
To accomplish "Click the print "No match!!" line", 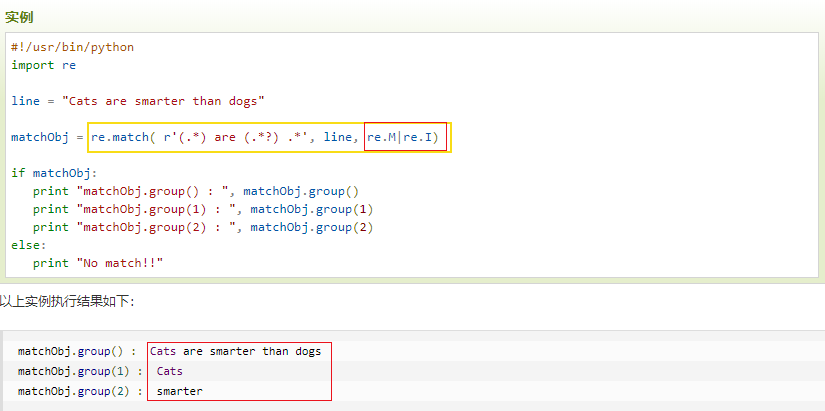I will tap(98, 263).
